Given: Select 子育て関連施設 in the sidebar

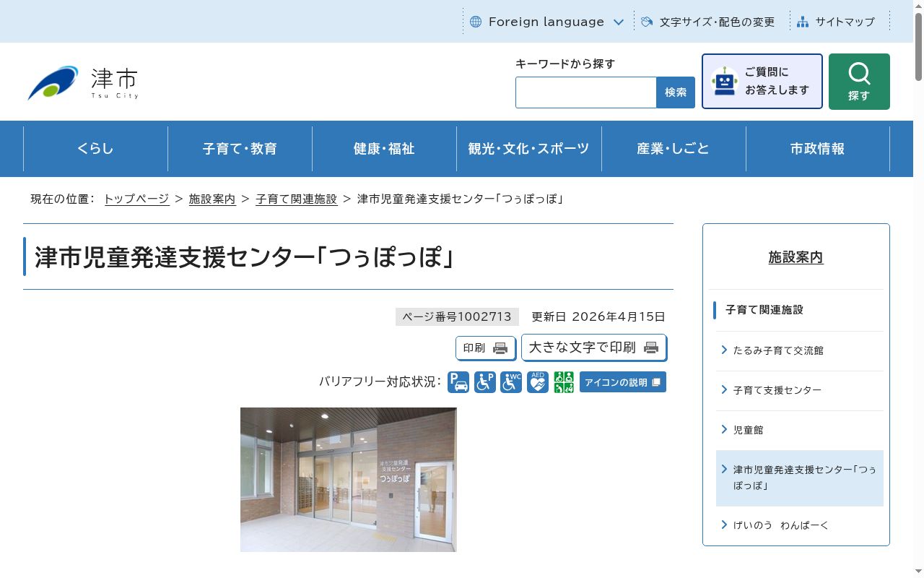Looking at the screenshot, I should pos(764,309).
